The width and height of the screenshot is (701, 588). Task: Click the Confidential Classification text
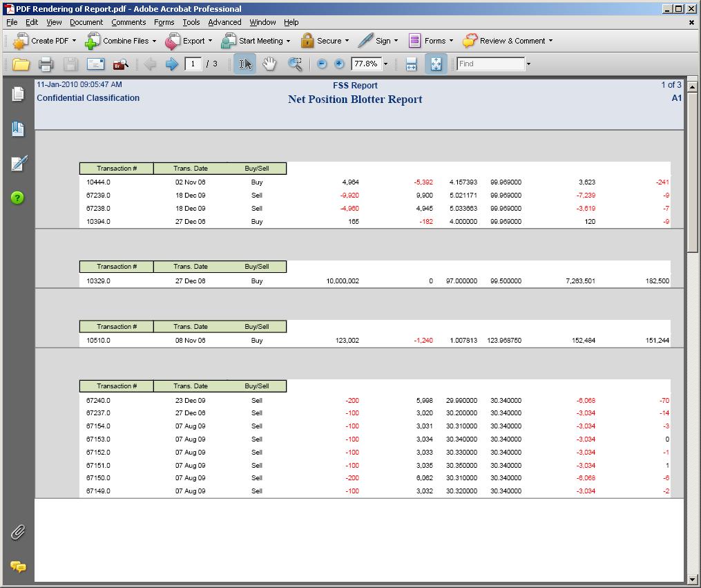(x=88, y=98)
